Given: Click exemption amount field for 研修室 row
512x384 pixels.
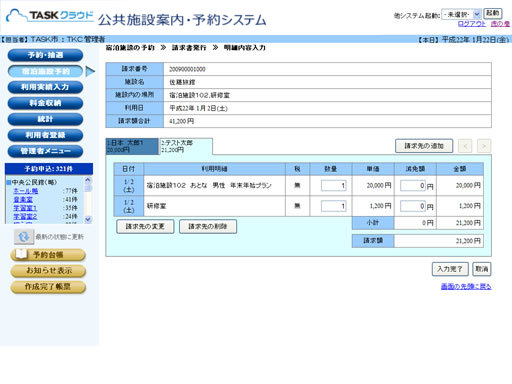Looking at the screenshot, I should 413,206.
